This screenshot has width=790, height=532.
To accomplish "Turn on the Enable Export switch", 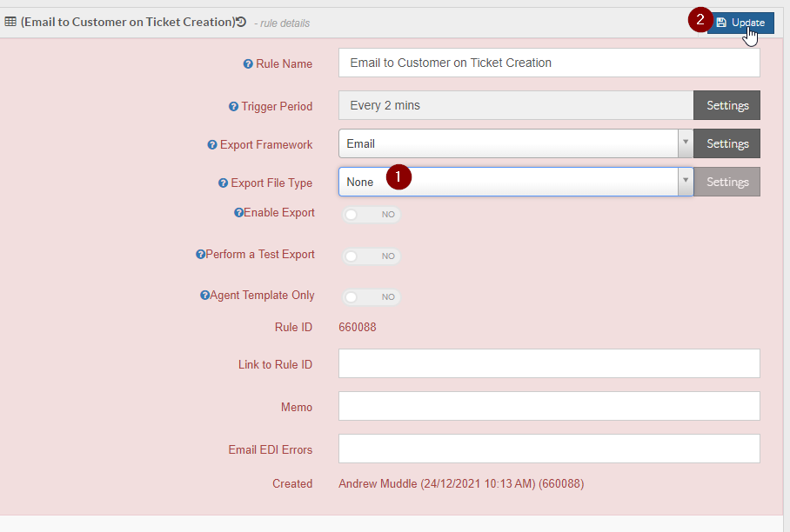I will pos(372,215).
